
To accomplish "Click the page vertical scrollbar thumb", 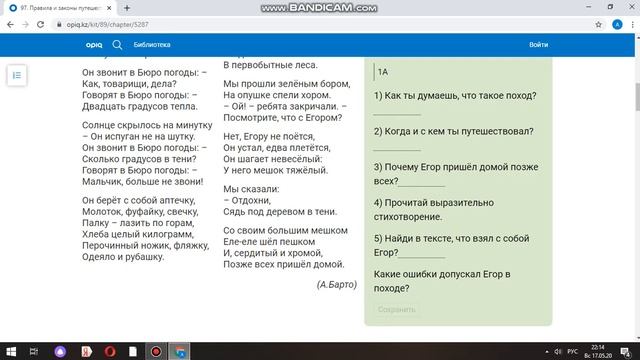I will (x=637, y=97).
